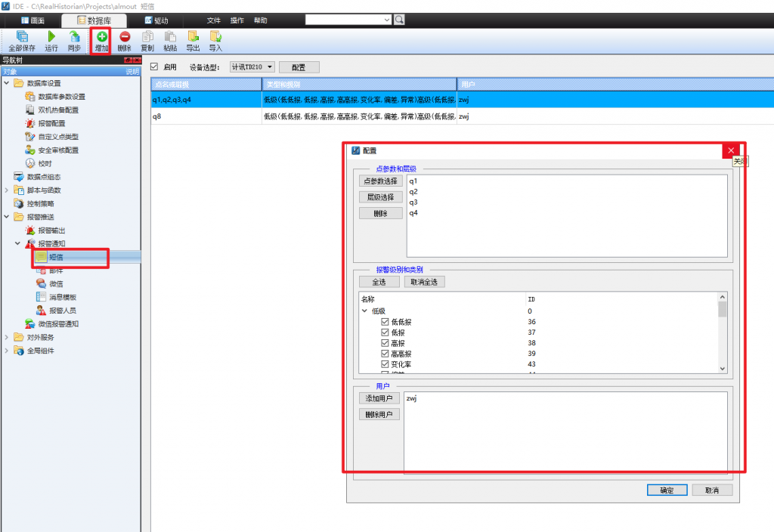Toggle the 启用 enable checkbox
The image size is (774, 532).
[x=154, y=66]
